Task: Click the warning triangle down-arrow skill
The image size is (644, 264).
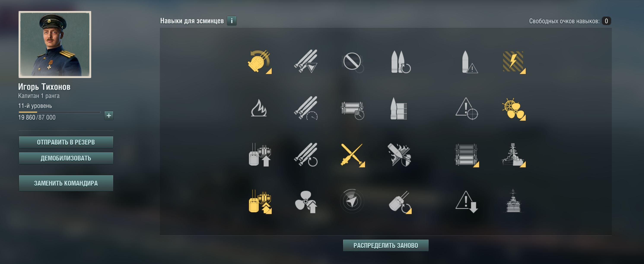Action: click(466, 202)
